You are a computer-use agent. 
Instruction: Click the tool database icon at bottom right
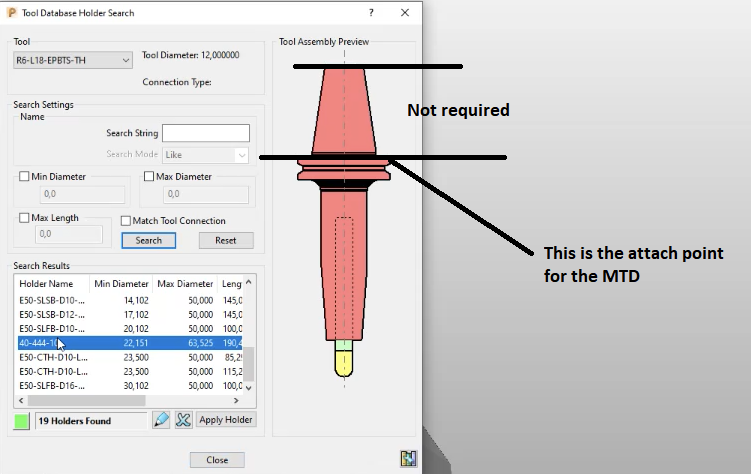click(x=409, y=458)
